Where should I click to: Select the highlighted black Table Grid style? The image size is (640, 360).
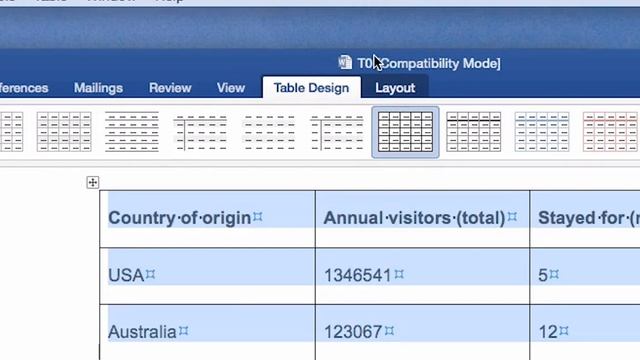tap(405, 132)
